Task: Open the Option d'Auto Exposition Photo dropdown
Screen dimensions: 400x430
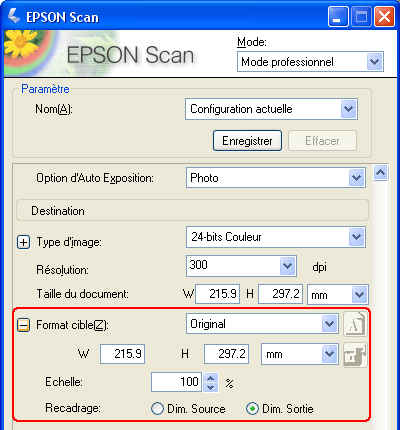Action: point(276,178)
